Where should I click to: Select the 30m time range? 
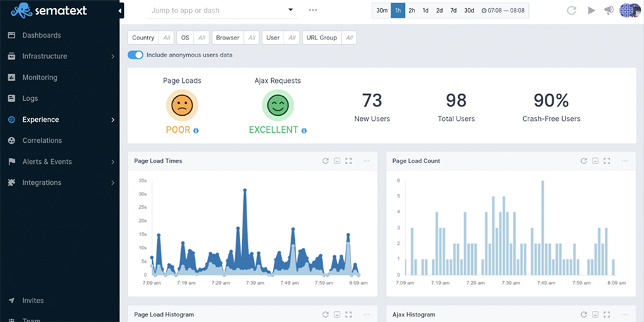tap(382, 11)
